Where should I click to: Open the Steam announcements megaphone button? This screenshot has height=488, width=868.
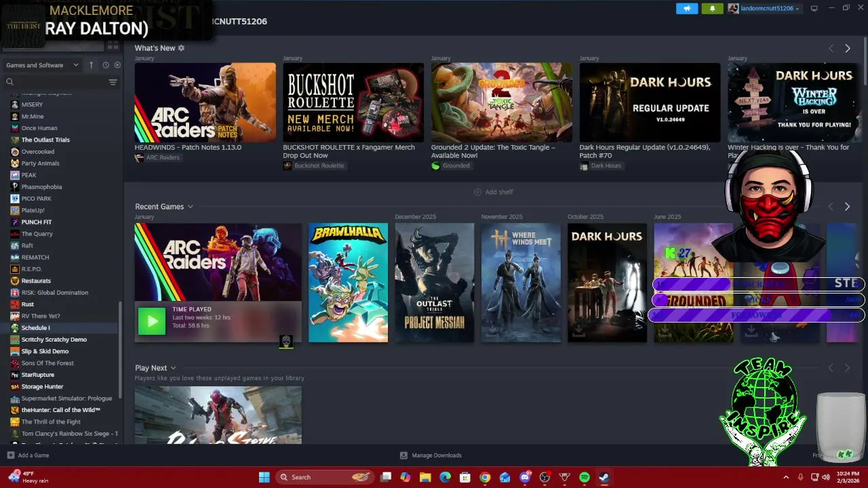click(687, 8)
